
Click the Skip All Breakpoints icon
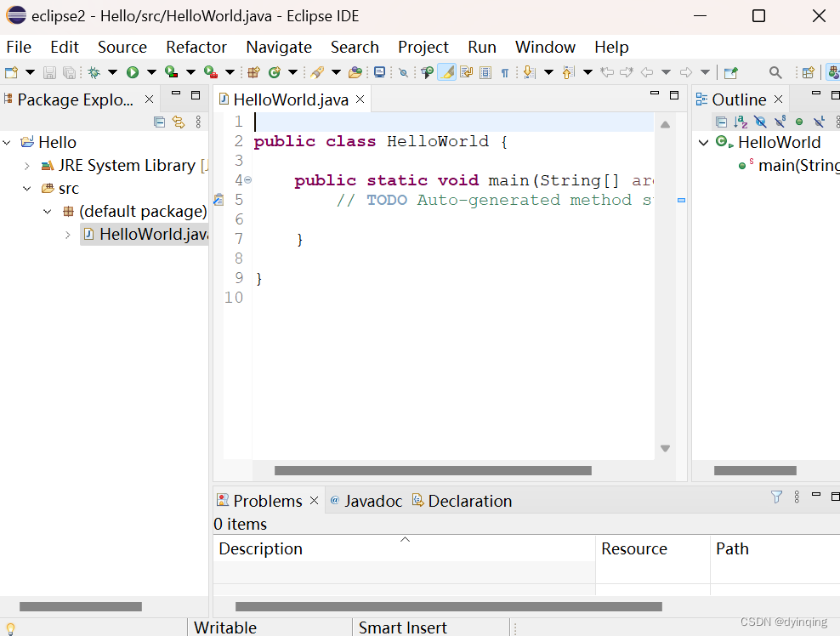pos(403,72)
